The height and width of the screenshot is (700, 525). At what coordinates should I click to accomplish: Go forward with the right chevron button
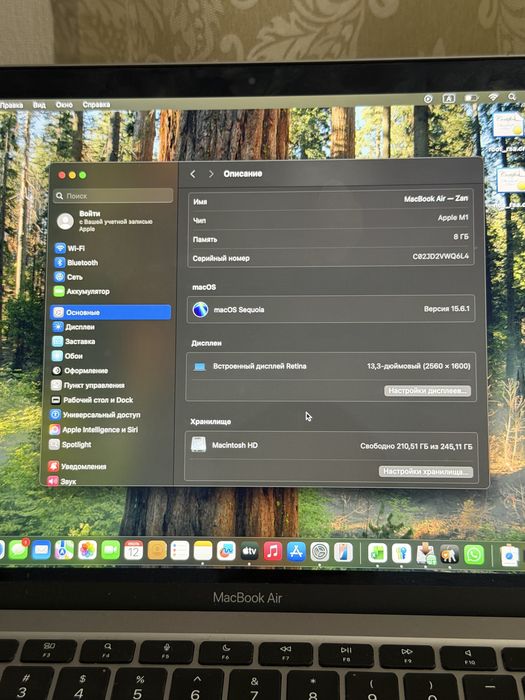click(211, 174)
